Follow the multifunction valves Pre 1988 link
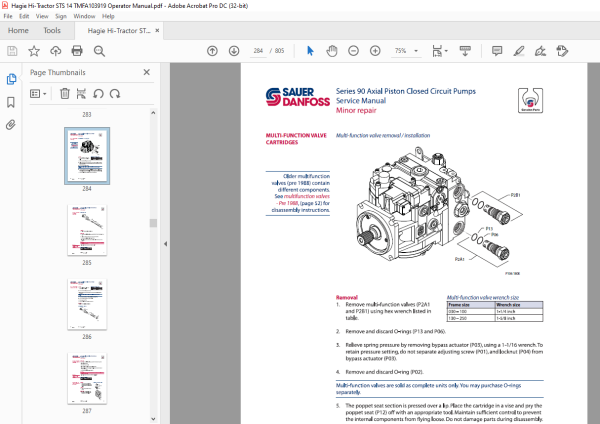600x424 pixels. coord(303,200)
